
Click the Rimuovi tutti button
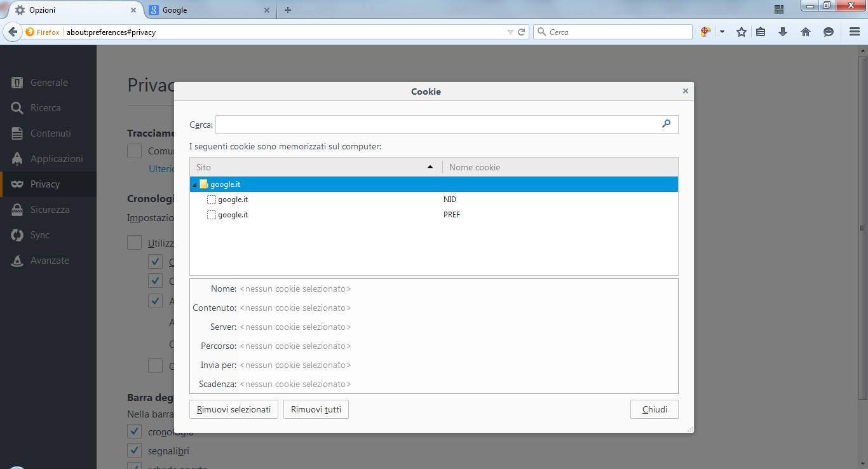(316, 409)
